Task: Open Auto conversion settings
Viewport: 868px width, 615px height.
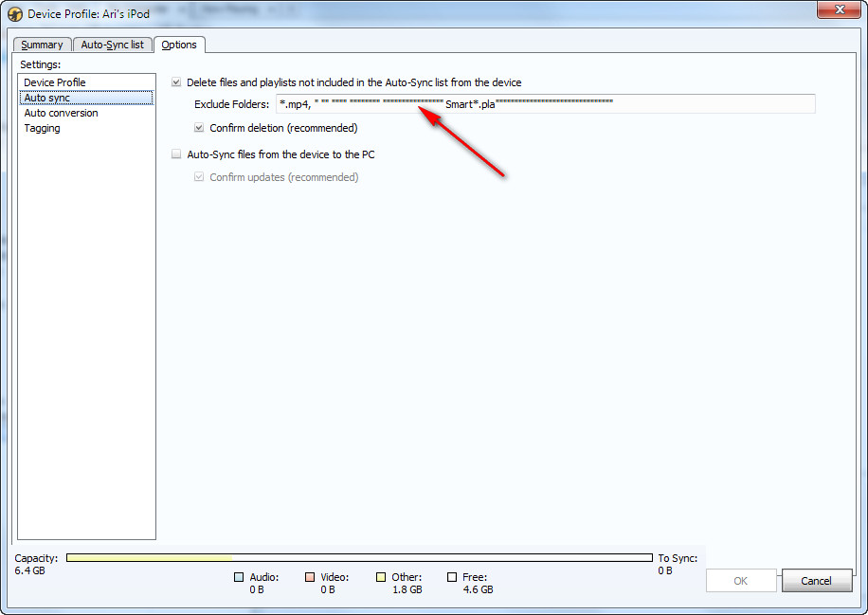Action: point(61,113)
